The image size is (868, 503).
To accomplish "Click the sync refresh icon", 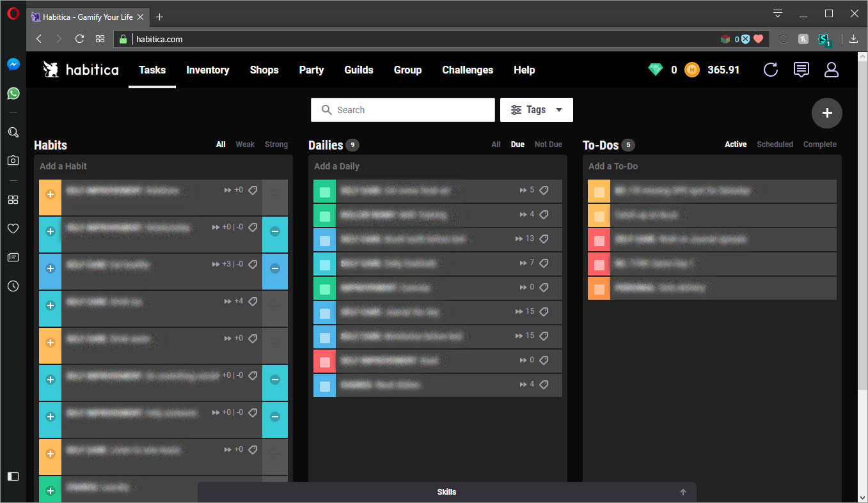I will [770, 70].
